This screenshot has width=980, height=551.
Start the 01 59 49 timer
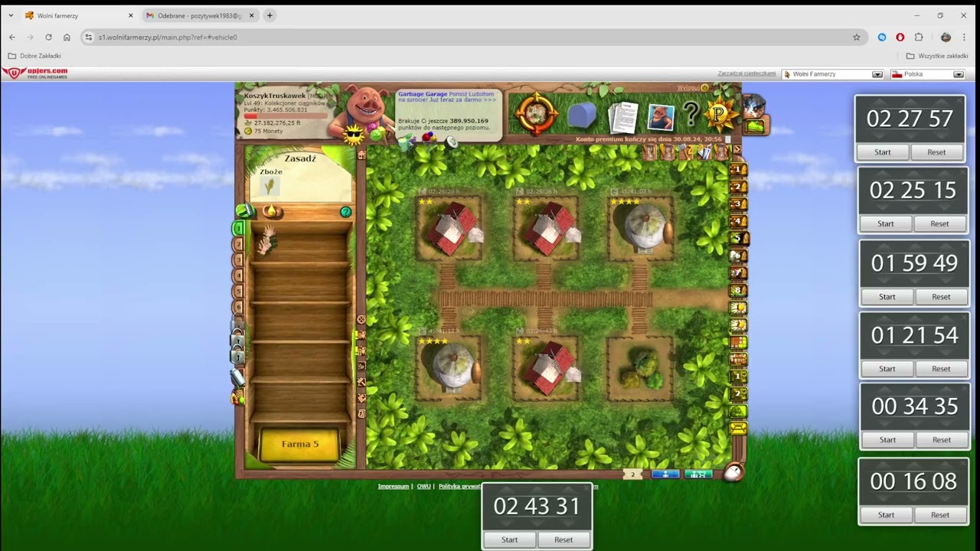click(x=887, y=297)
